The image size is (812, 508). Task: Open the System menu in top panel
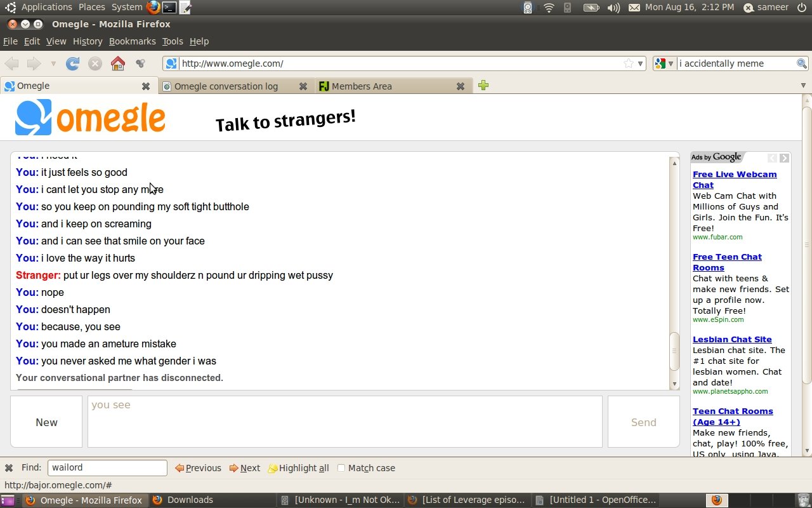tap(127, 7)
